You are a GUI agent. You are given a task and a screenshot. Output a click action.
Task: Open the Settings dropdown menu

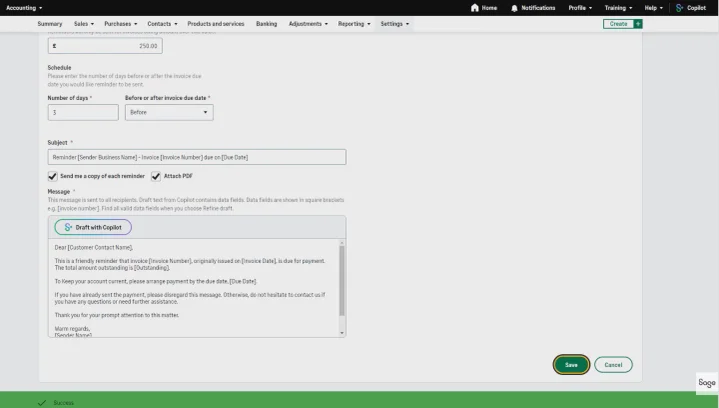tap(395, 24)
